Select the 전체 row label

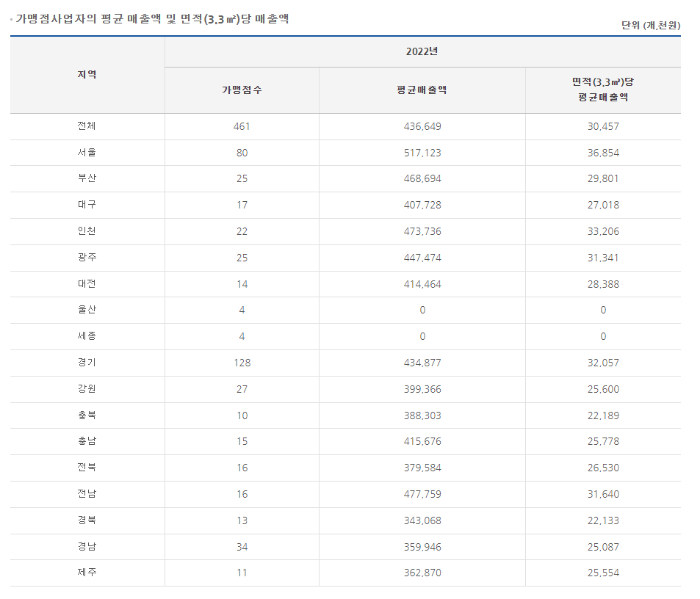click(87, 126)
